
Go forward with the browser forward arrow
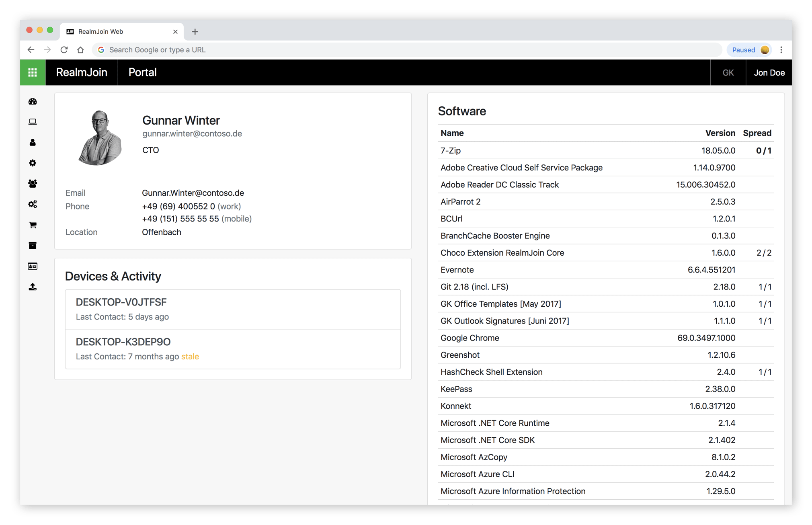click(47, 49)
